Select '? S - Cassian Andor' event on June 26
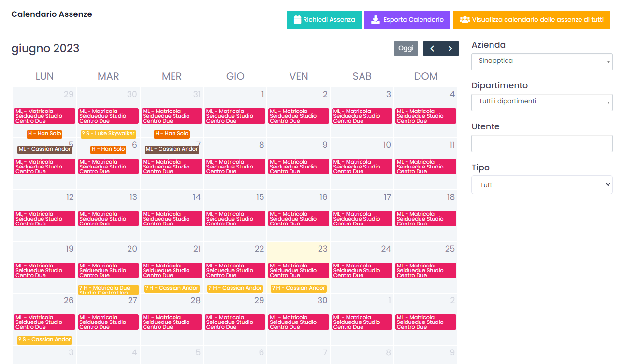 click(44, 340)
